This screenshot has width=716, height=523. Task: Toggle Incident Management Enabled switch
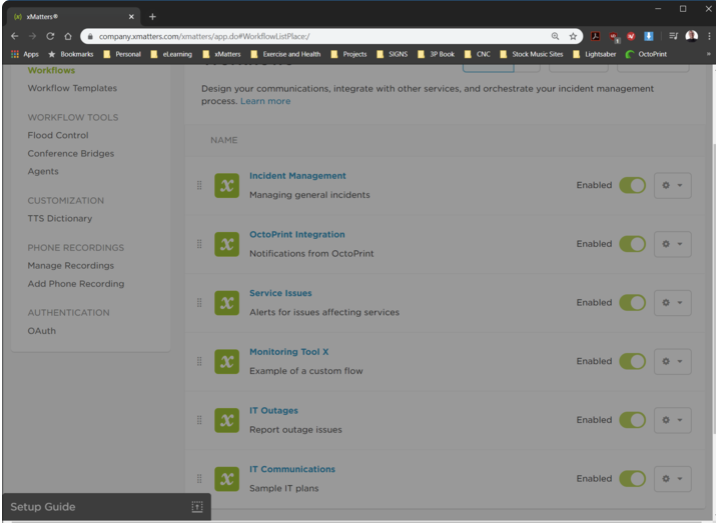(x=632, y=185)
